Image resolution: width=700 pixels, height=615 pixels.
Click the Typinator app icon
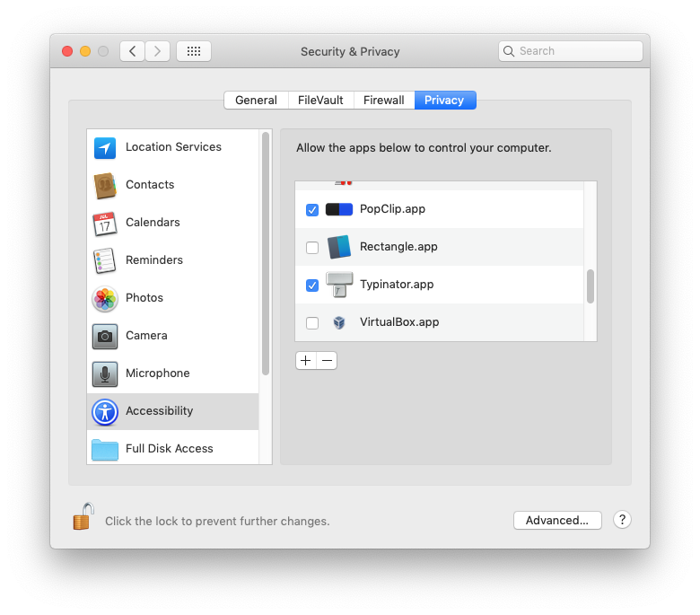point(339,285)
